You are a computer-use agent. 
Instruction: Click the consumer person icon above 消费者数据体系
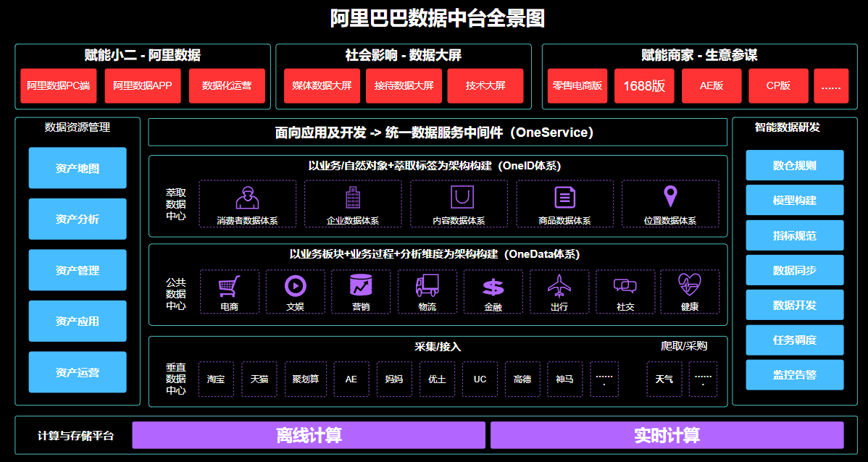pyautogui.click(x=247, y=198)
